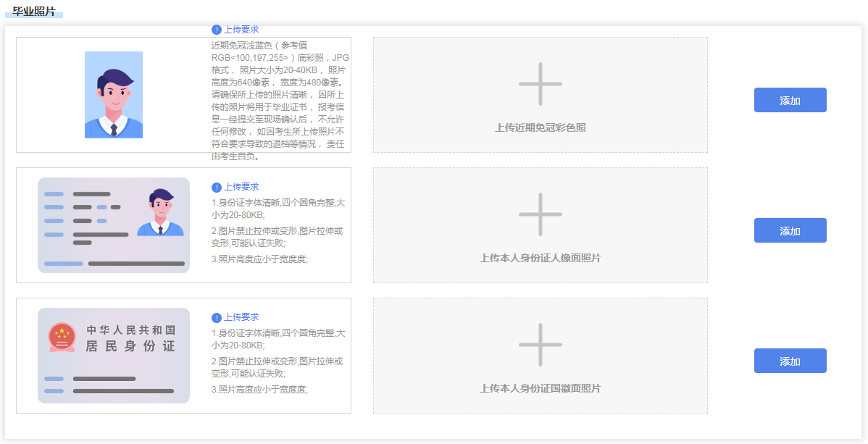Click the plus icon for ID portrait side upload
868x444 pixels.
pyautogui.click(x=540, y=214)
